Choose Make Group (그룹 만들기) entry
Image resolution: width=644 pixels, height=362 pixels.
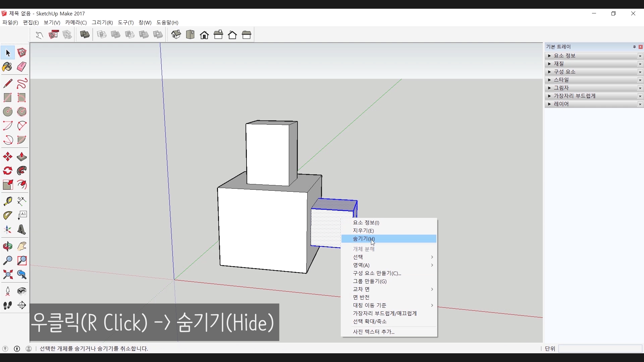(x=370, y=281)
